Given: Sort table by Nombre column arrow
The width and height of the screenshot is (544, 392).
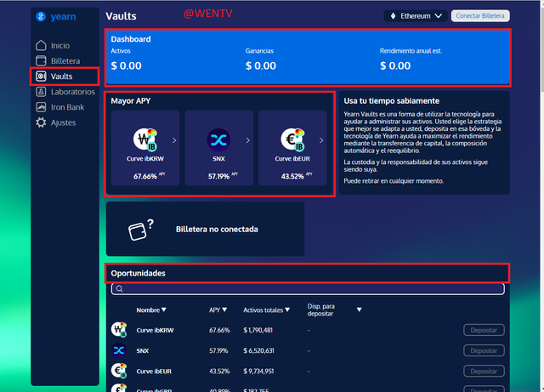Looking at the screenshot, I should (164, 310).
